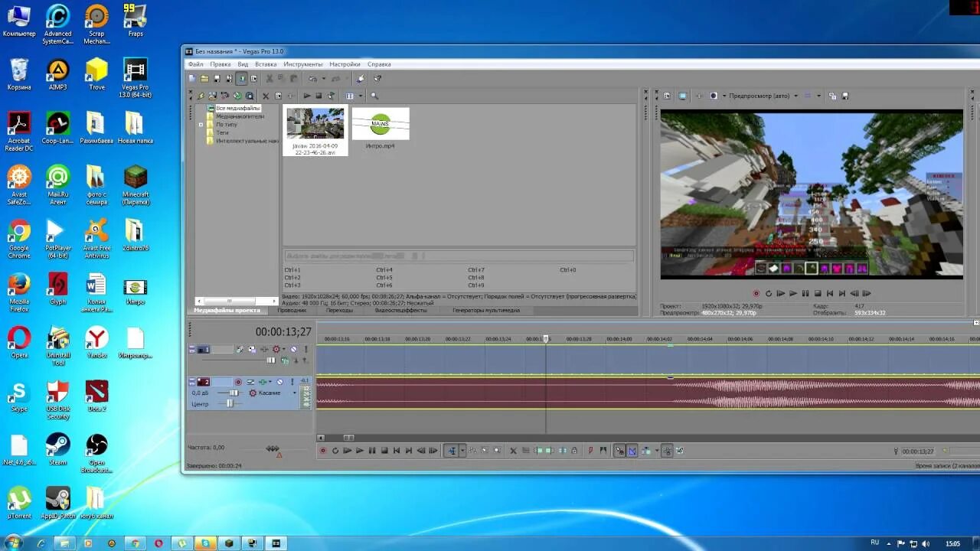The width and height of the screenshot is (980, 551).
Task: Click Record under the video preview
Action: click(x=756, y=293)
